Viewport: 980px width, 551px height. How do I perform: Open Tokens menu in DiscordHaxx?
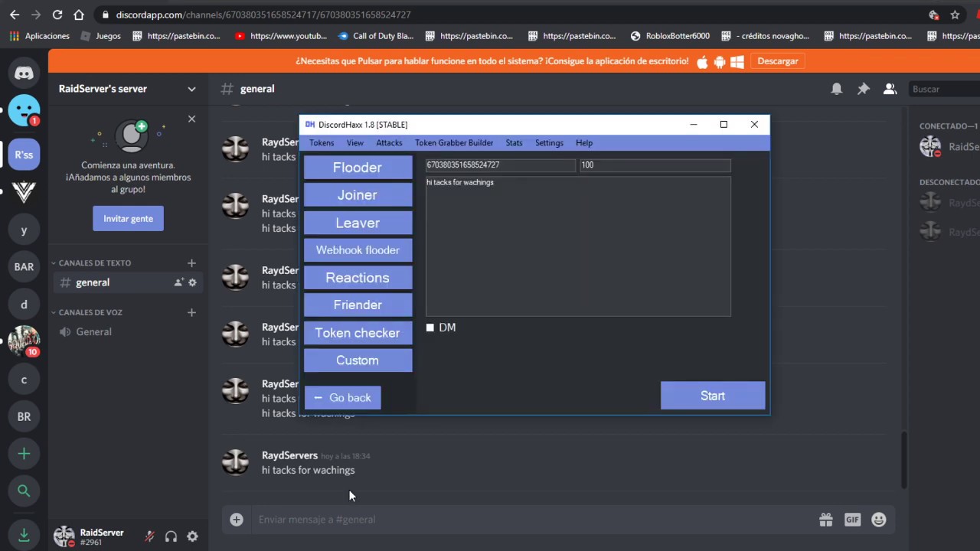[322, 143]
